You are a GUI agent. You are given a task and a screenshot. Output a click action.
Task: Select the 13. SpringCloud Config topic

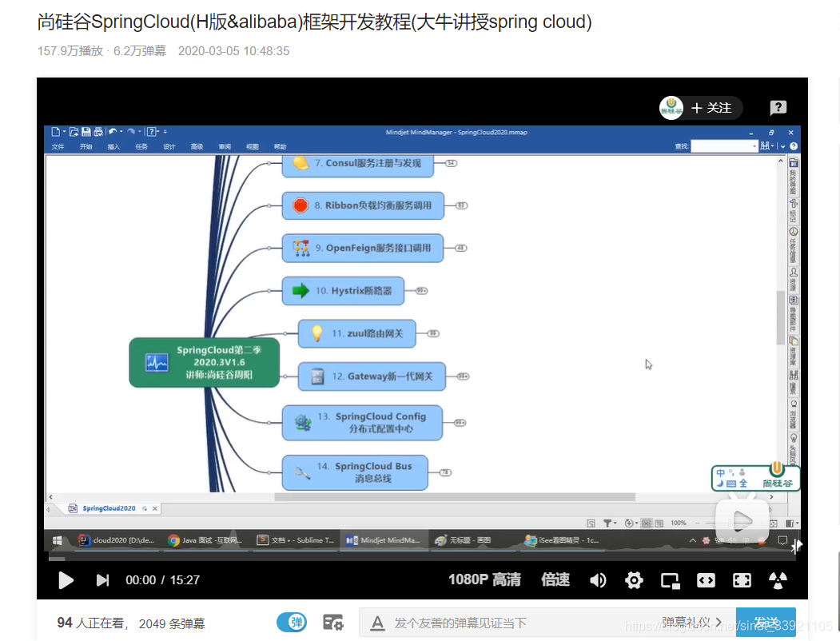[x=362, y=423]
